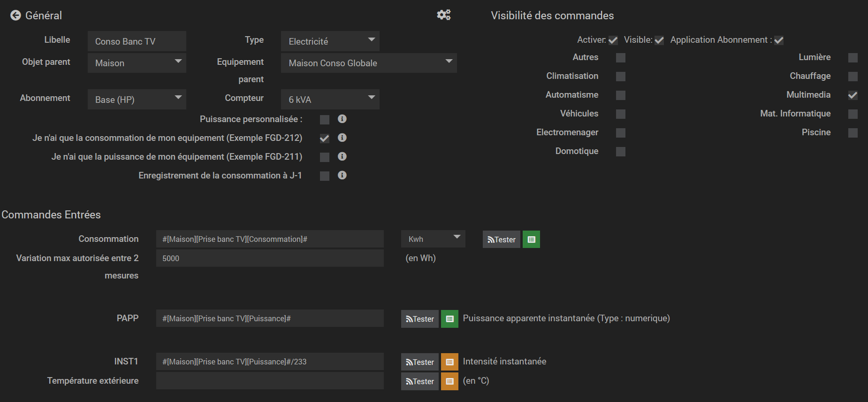868x402 pixels.
Task: Click orange list icon for Température extérieure
Action: pos(449,381)
